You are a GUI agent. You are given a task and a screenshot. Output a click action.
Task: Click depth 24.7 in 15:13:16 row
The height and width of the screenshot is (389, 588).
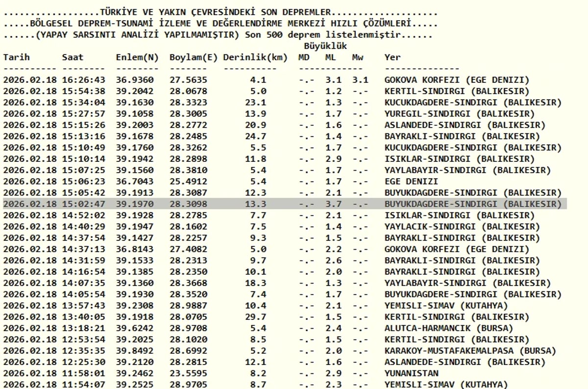pos(255,136)
